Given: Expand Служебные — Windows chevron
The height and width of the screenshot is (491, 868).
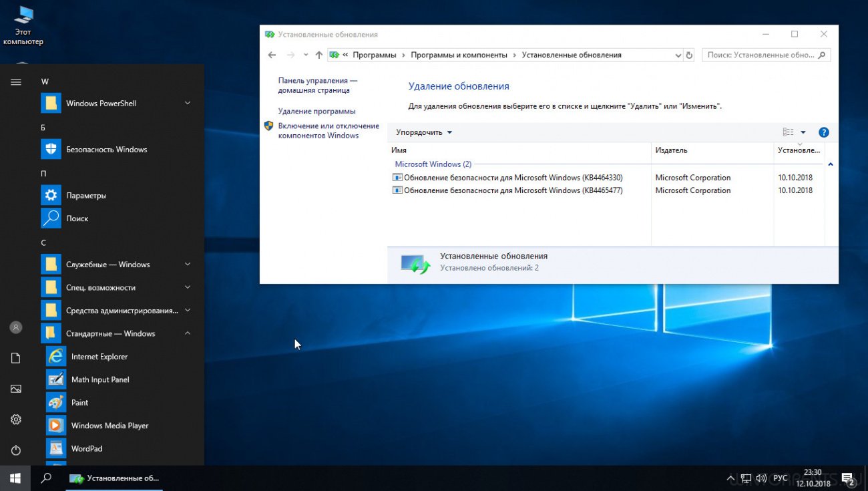Looking at the screenshot, I should click(188, 265).
